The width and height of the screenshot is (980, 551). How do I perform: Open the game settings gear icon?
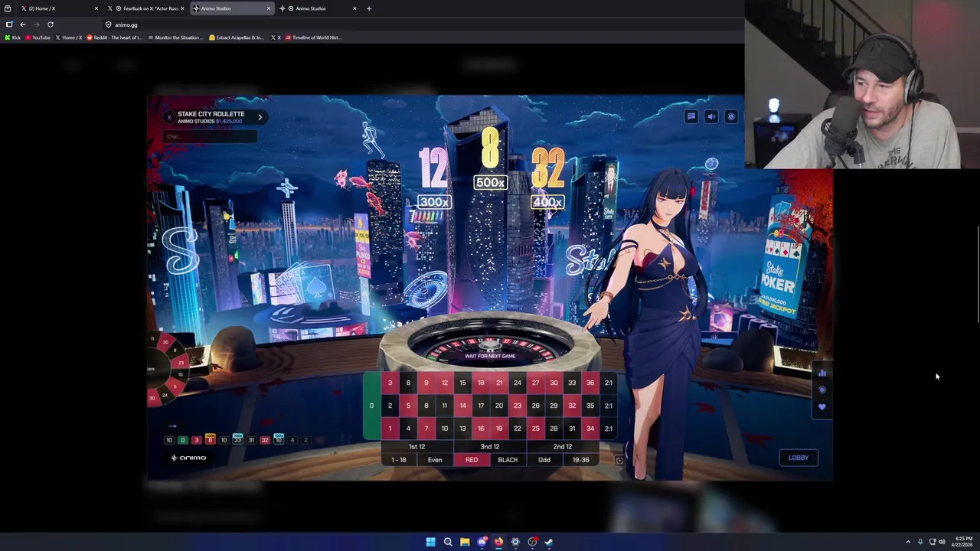point(731,116)
